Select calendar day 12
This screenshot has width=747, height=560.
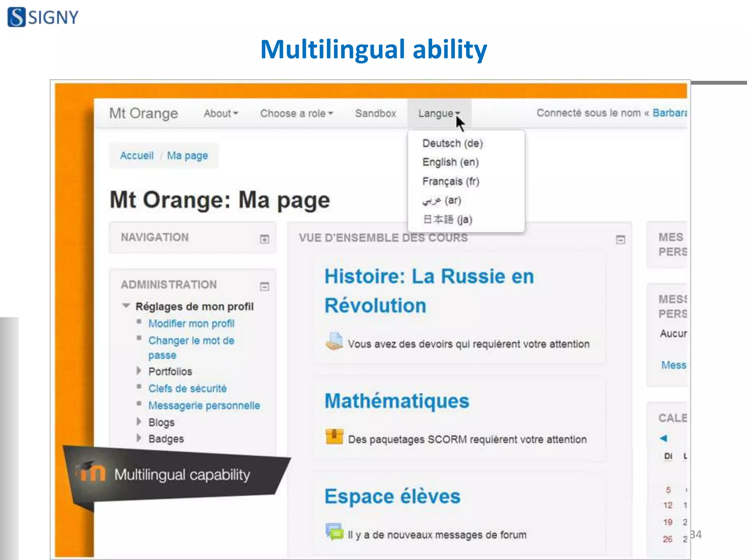click(668, 505)
